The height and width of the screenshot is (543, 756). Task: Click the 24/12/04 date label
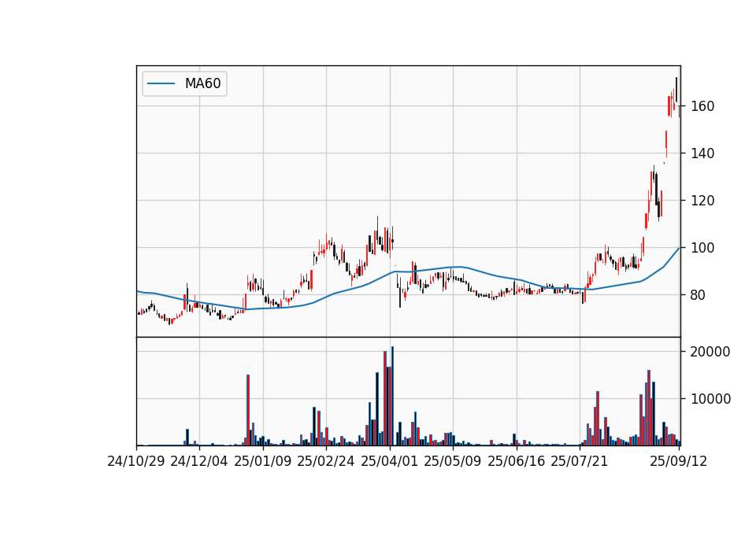click(199, 461)
